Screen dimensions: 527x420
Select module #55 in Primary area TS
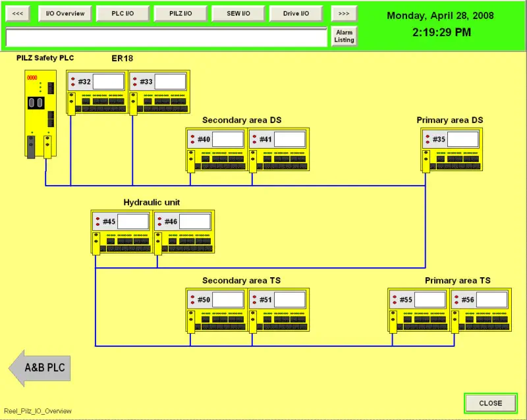pos(418,309)
